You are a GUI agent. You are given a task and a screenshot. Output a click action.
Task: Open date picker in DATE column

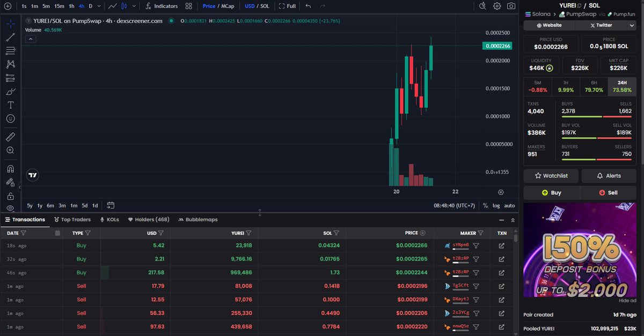57,233
